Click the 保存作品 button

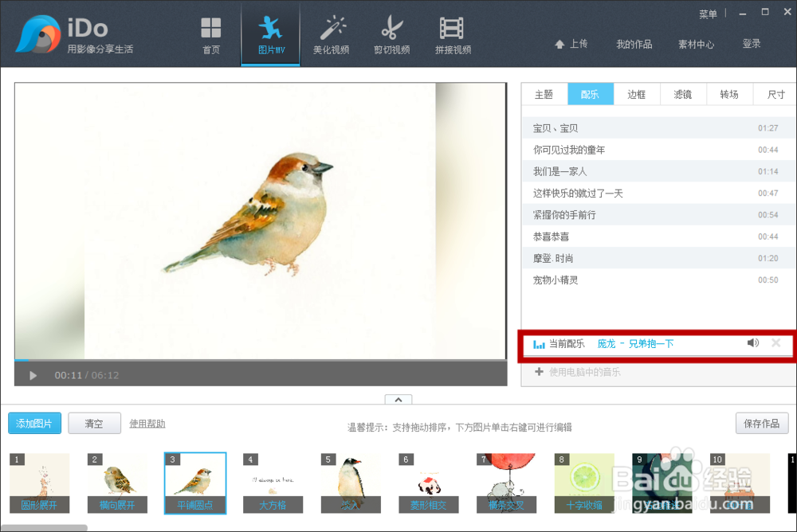click(761, 423)
